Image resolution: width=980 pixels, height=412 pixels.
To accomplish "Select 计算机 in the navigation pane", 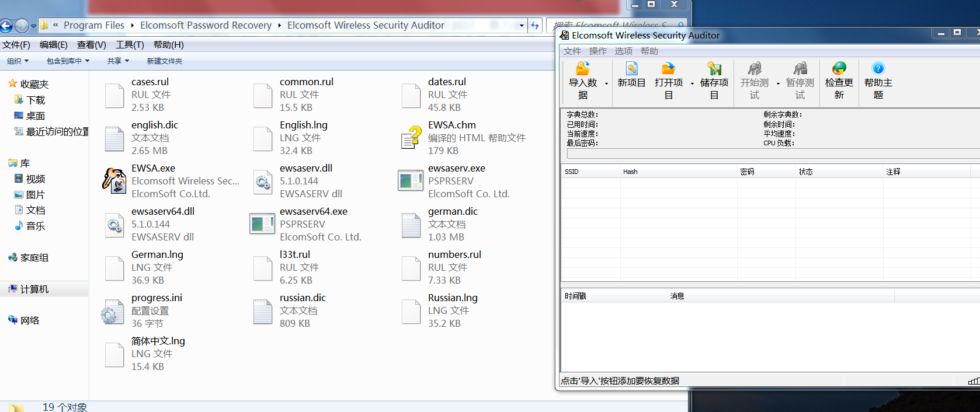I will 34,289.
